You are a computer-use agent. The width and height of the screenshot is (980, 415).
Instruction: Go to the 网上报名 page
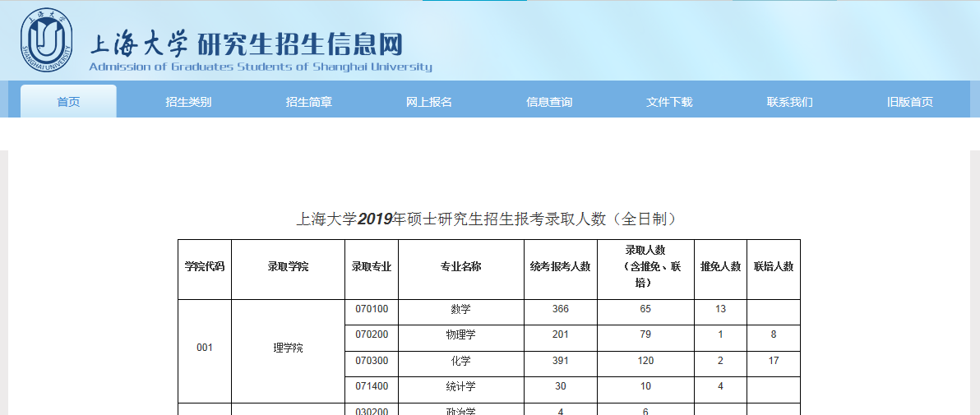[429, 102]
